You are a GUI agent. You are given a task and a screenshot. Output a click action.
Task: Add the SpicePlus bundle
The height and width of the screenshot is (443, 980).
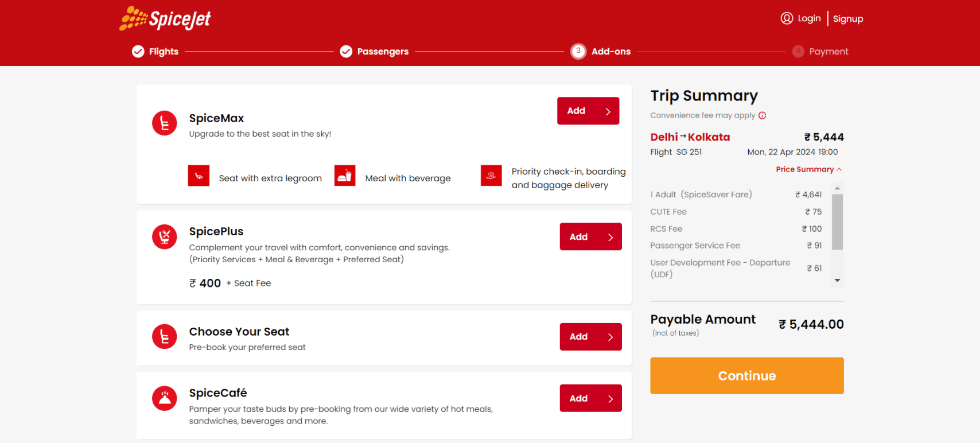590,236
